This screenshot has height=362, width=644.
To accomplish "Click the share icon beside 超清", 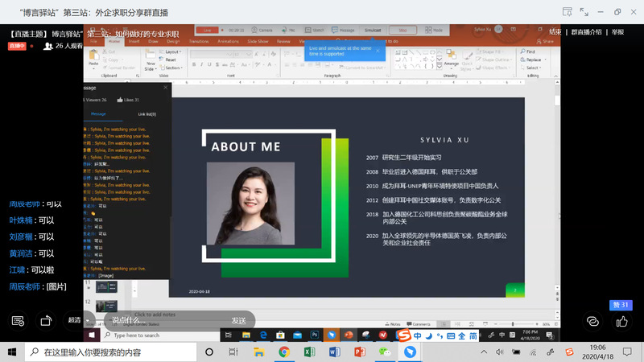I will (x=46, y=320).
